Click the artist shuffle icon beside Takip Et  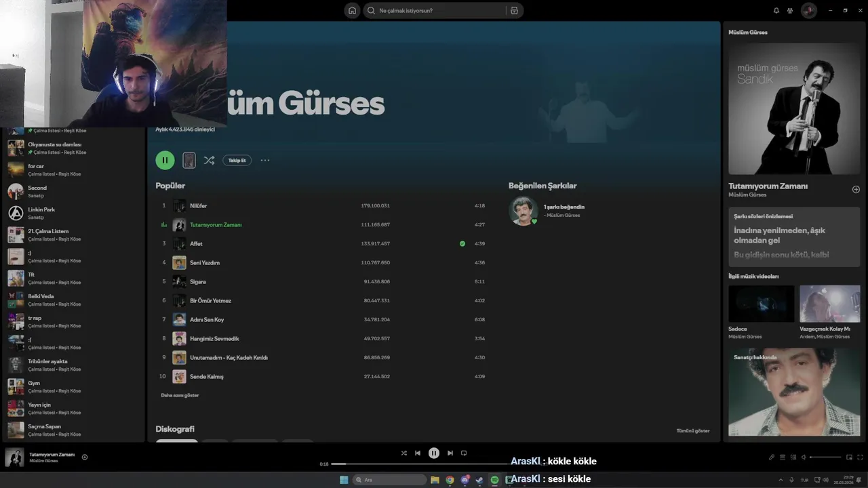click(209, 161)
